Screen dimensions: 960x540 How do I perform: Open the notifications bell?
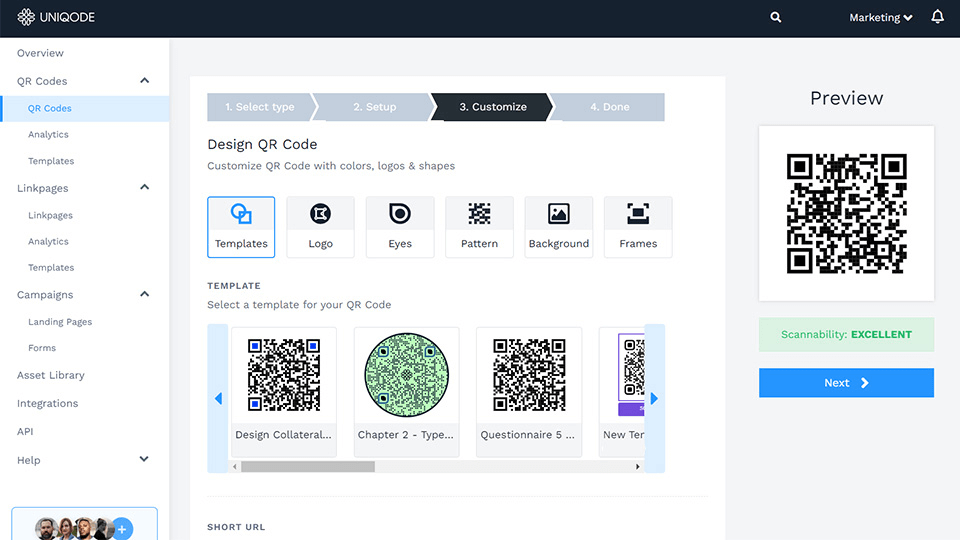click(937, 17)
